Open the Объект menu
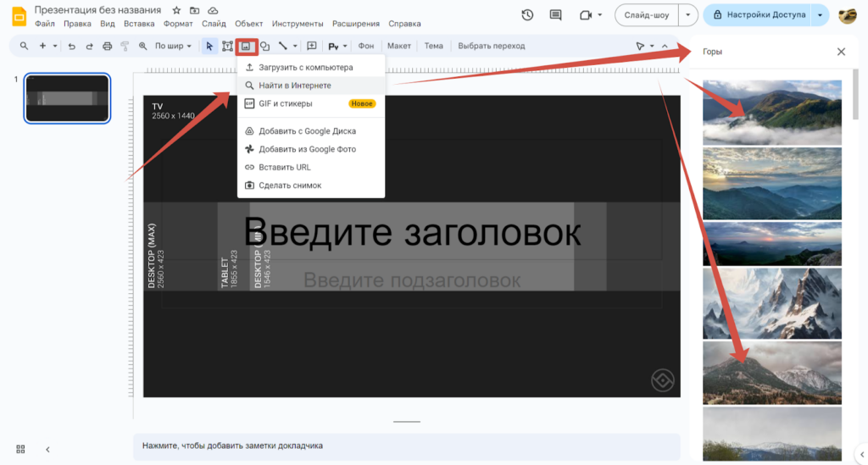 tap(248, 24)
